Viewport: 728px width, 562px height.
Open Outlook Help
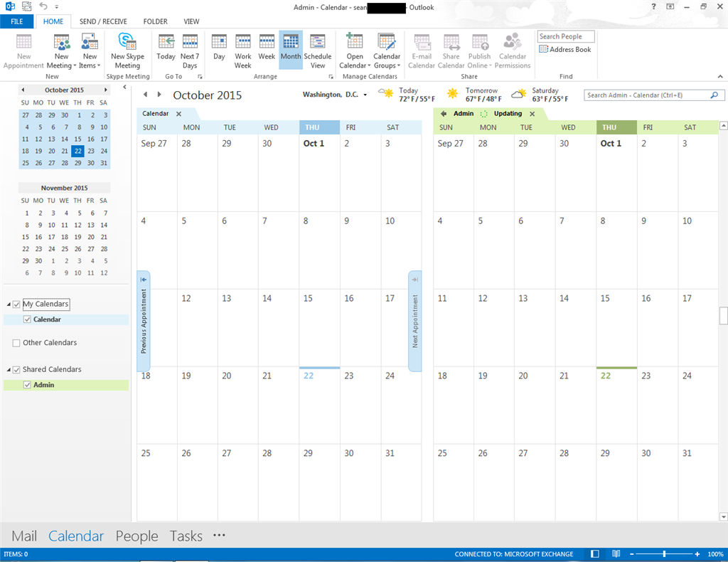(654, 6)
